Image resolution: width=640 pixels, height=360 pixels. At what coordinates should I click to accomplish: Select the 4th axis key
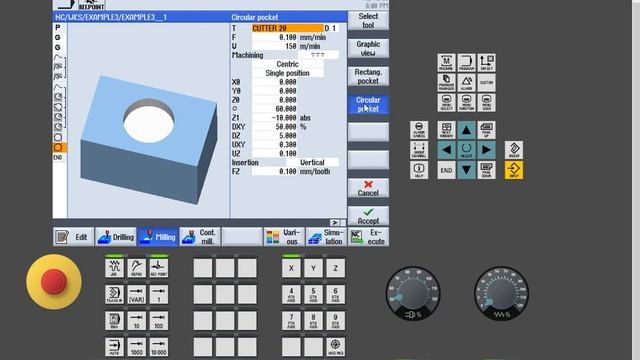(x=291, y=294)
